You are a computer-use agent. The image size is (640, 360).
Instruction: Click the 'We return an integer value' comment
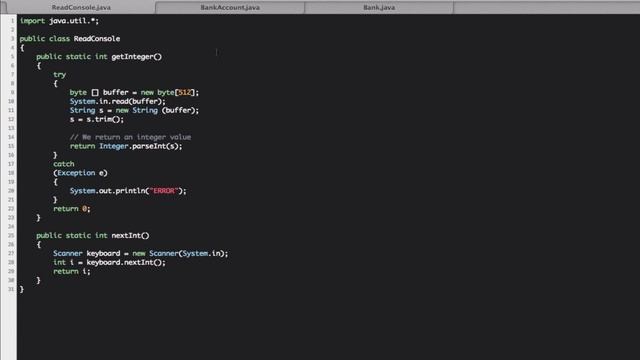pos(130,137)
